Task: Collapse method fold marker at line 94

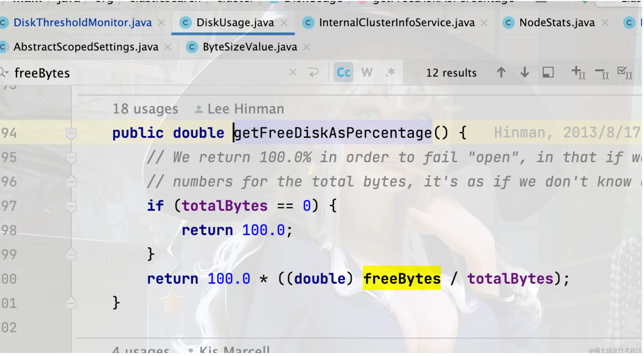Action: tap(71, 133)
